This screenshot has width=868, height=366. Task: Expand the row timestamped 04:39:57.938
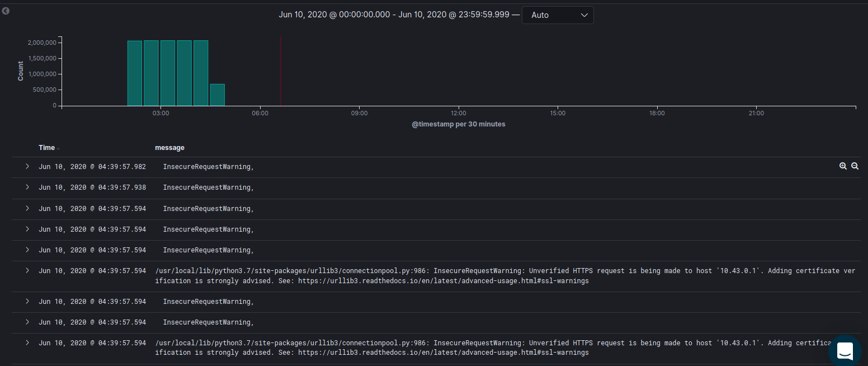[x=27, y=187]
